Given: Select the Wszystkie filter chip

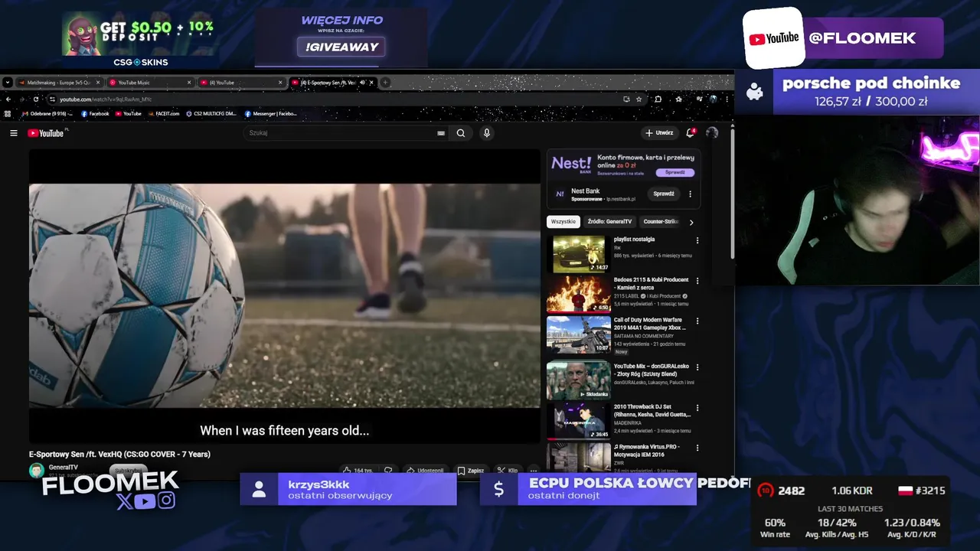Looking at the screenshot, I should pos(563,222).
